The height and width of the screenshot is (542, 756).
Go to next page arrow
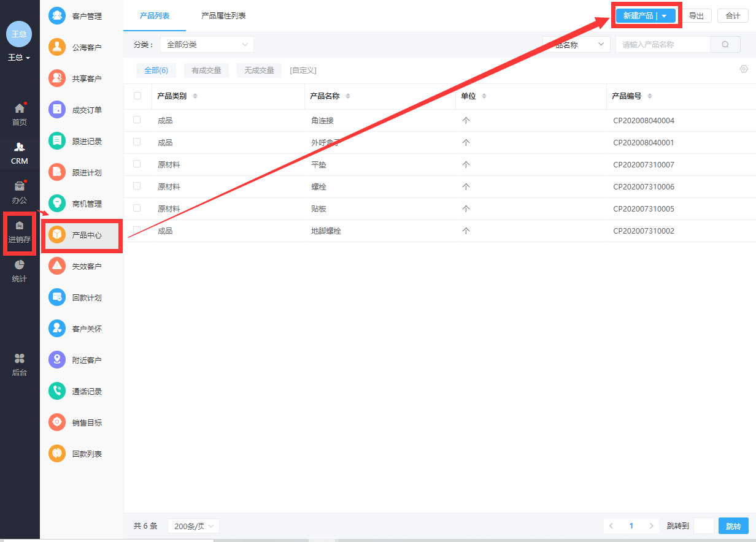651,526
